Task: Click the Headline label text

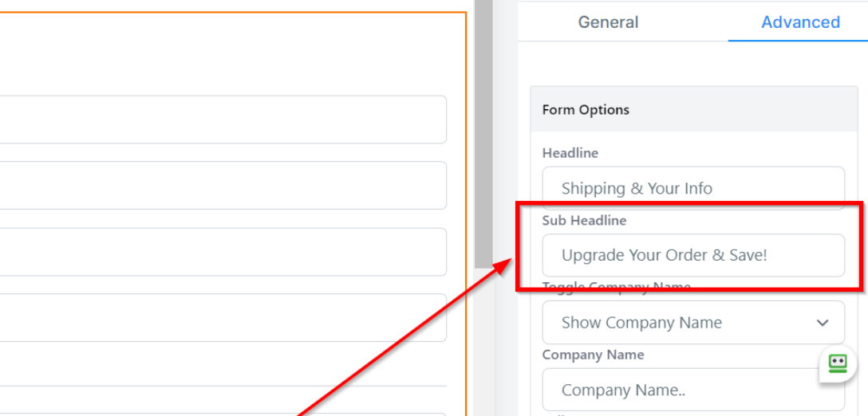Action: 570,153
